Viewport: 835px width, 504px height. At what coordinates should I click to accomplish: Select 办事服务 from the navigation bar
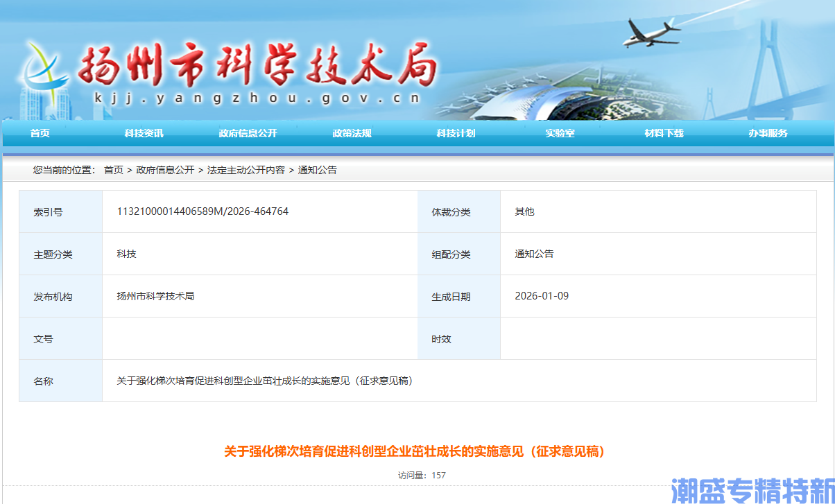(767, 134)
